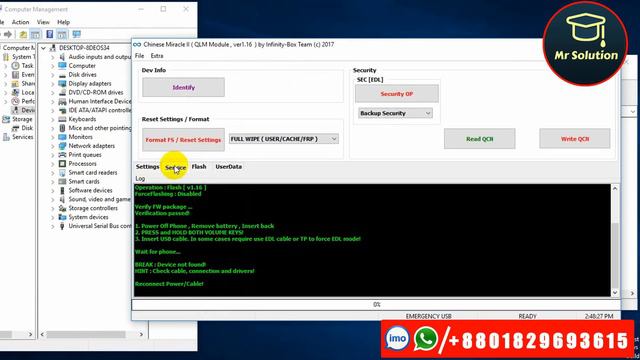Expand the Display adapters node
The image size is (640, 360).
[x=53, y=84]
